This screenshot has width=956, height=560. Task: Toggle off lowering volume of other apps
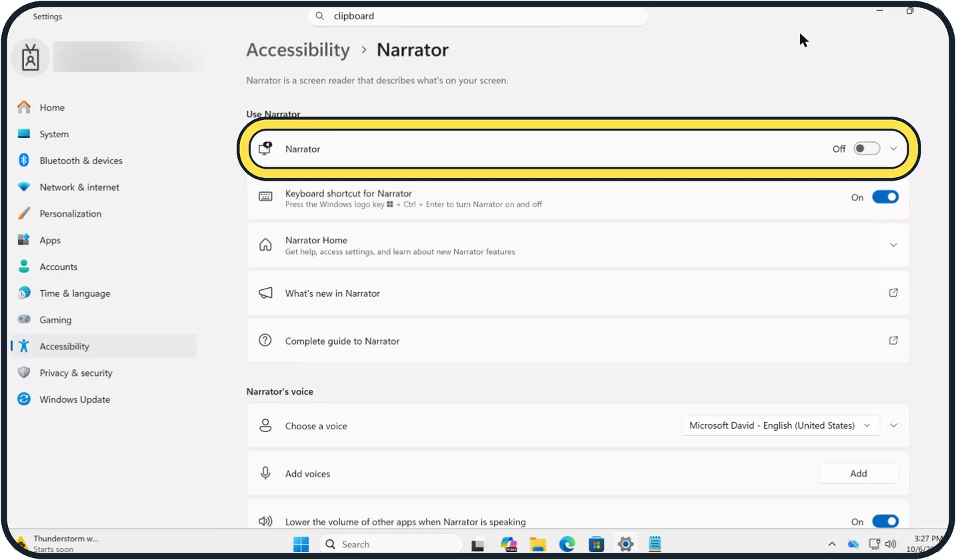tap(885, 521)
